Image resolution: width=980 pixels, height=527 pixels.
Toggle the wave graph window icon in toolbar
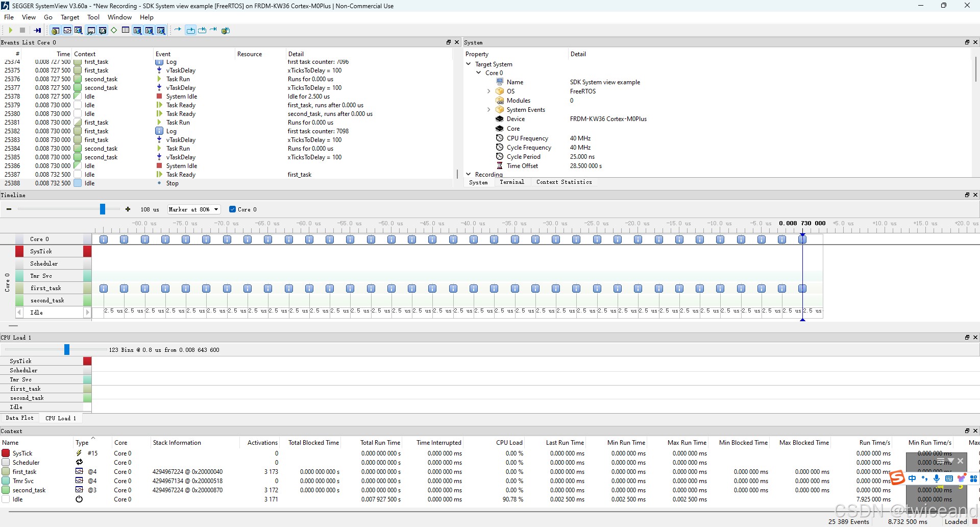coord(67,31)
